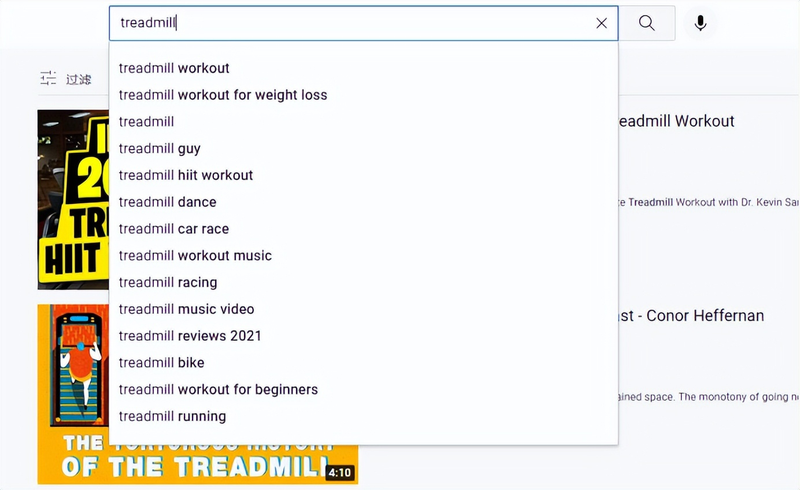The width and height of the screenshot is (800, 490).
Task: Select the 'treadmill guy' suggestion
Action: (x=160, y=148)
